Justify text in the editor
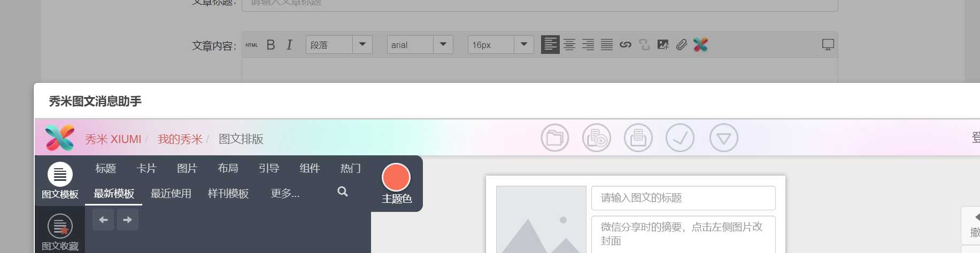This screenshot has height=253, width=980. 607,45
